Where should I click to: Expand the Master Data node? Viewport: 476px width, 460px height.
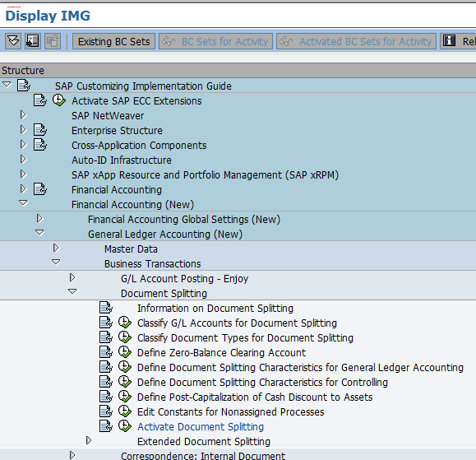[x=56, y=248]
